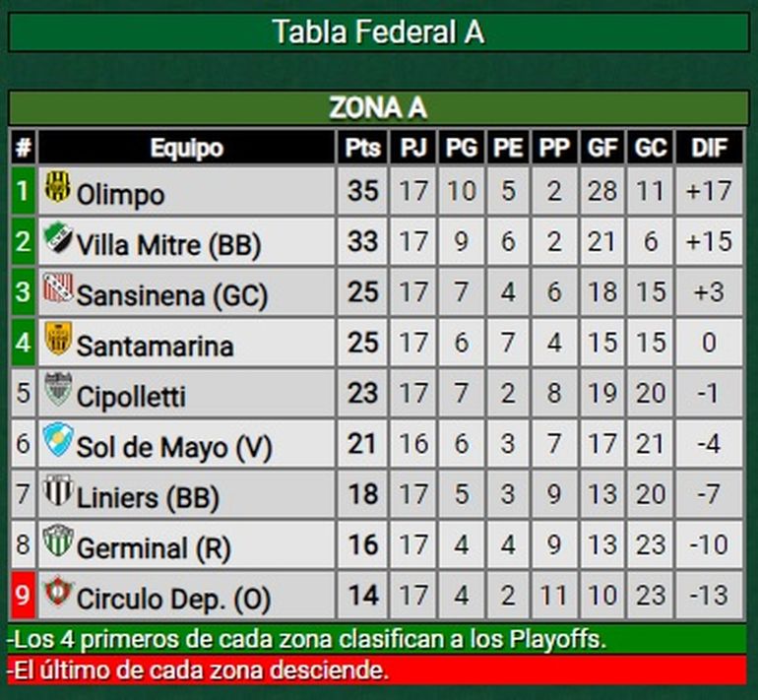Screen dimensions: 758x700
Task: Click the Sansinena team badge icon
Action: click(57, 289)
